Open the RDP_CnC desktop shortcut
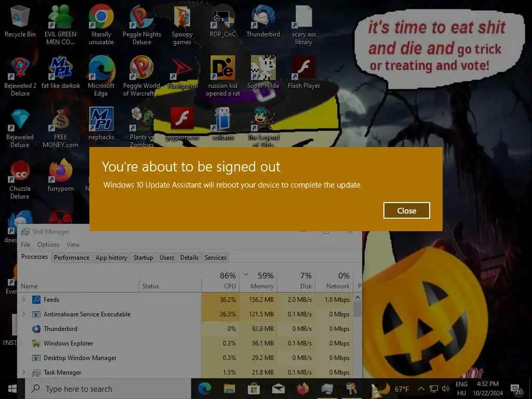This screenshot has height=399, width=532. coord(222,21)
